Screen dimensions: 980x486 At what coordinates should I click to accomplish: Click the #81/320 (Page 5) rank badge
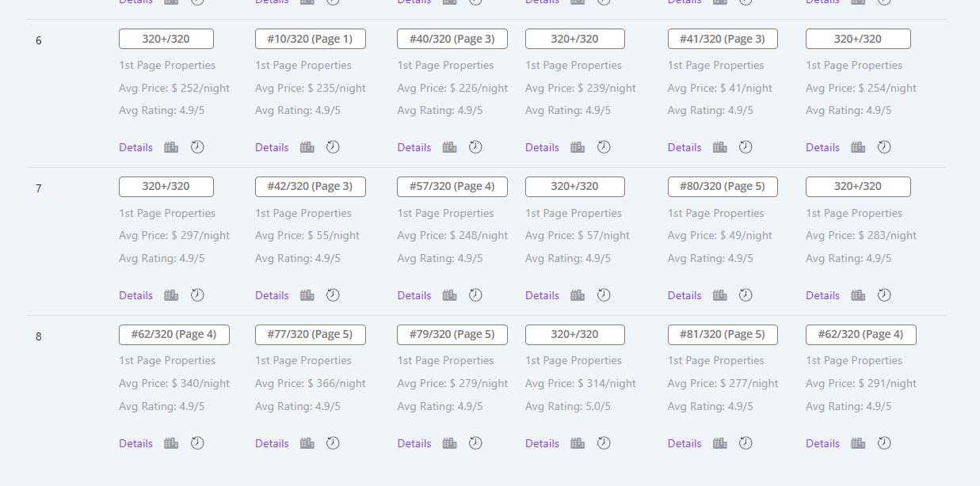[x=723, y=335]
